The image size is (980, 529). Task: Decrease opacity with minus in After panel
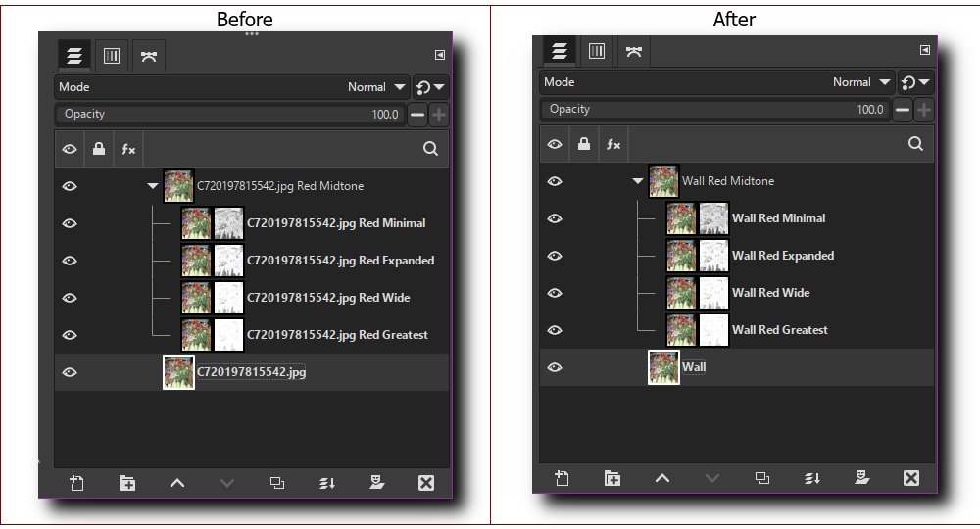(903, 110)
